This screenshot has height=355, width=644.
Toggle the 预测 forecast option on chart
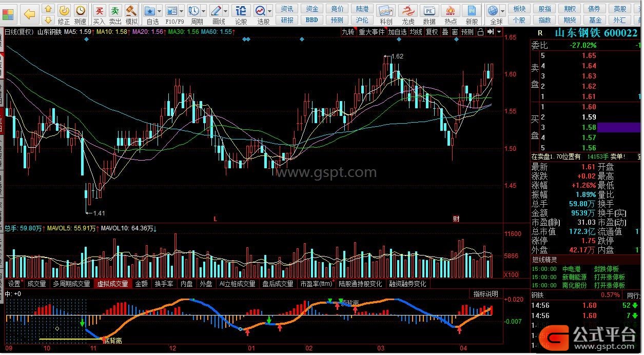467,32
